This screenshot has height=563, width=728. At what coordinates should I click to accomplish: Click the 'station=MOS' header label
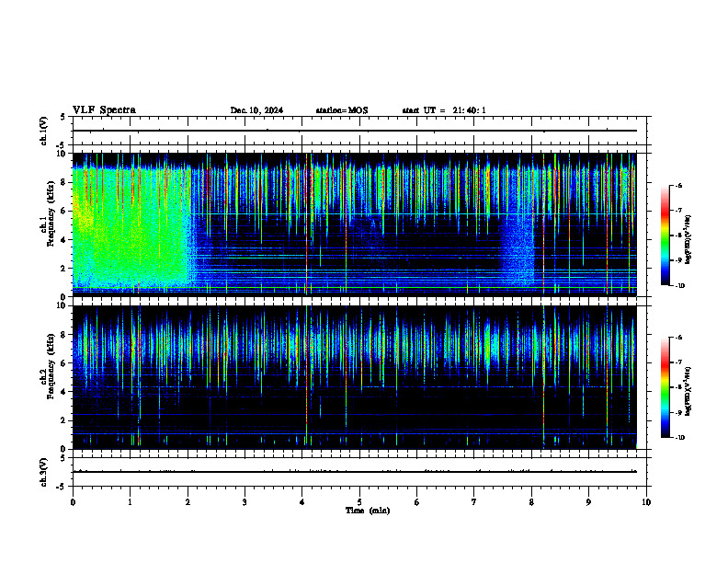point(342,110)
